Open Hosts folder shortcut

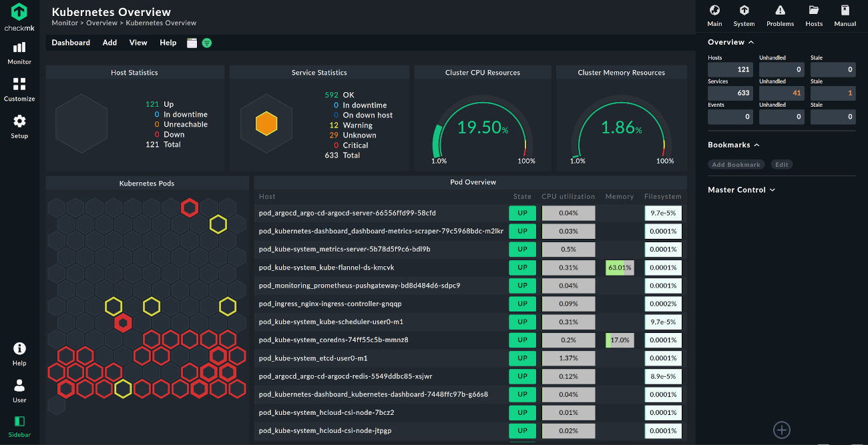814,16
